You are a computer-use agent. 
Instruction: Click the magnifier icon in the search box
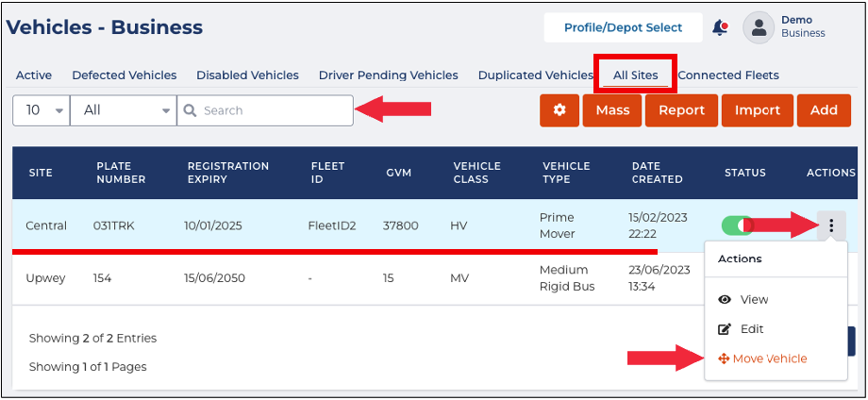190,110
